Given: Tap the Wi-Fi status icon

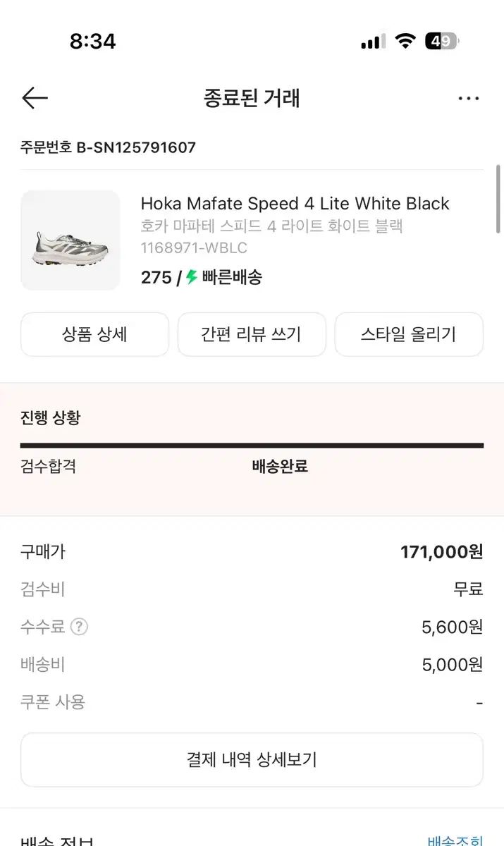Looking at the screenshot, I should [x=405, y=41].
